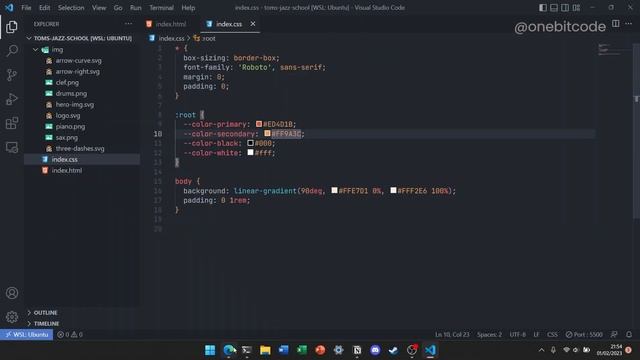Open the Help menu
The image size is (640, 360).
coord(188,8)
